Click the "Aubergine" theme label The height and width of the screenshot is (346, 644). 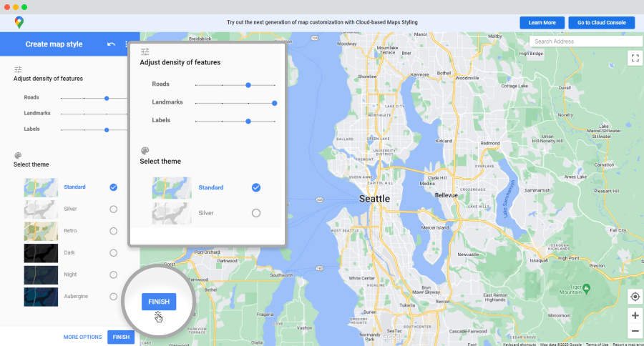(x=76, y=296)
